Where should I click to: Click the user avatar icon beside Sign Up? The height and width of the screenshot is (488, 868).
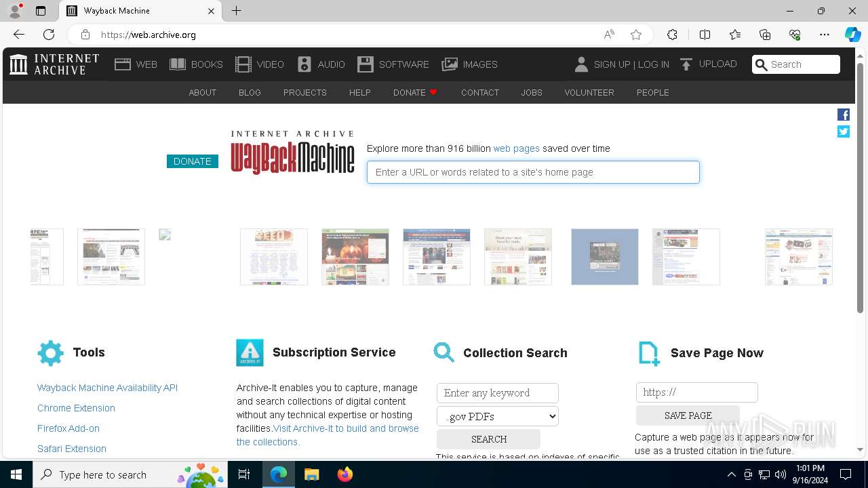pyautogui.click(x=581, y=64)
